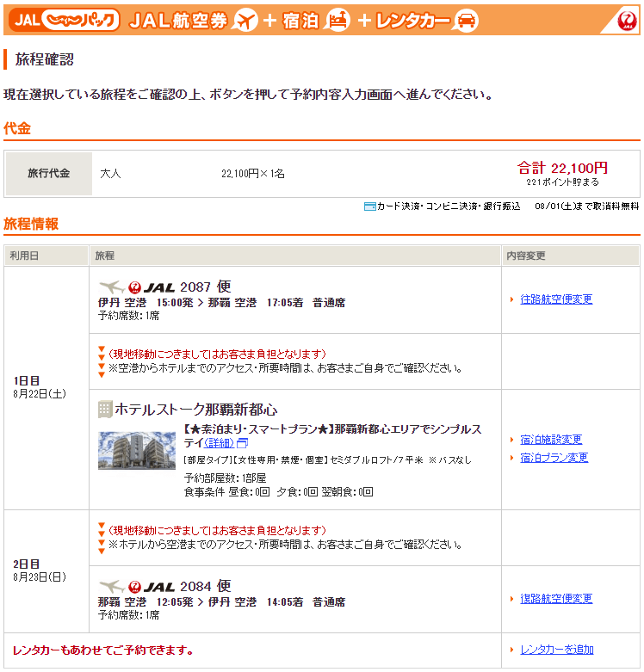Click the 旅行代金 label cell

[49, 174]
